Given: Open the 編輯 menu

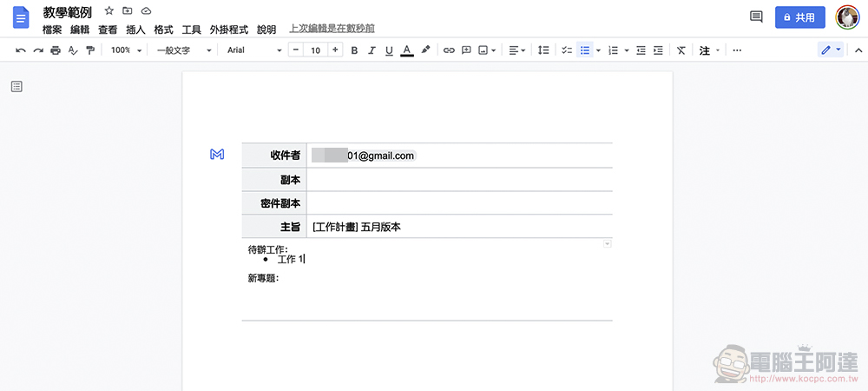Looking at the screenshot, I should pos(80,30).
